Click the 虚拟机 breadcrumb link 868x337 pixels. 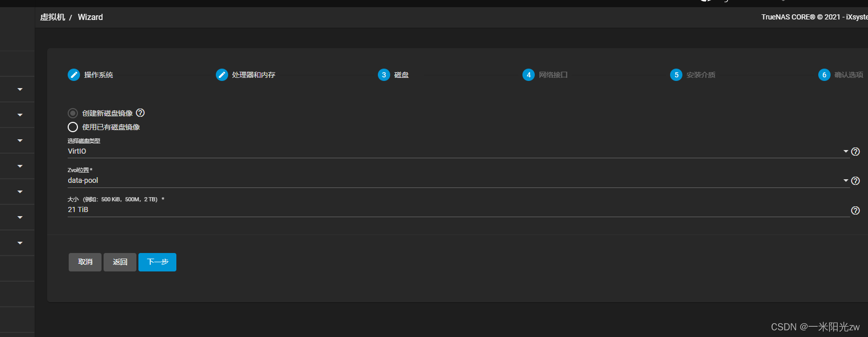click(x=53, y=17)
